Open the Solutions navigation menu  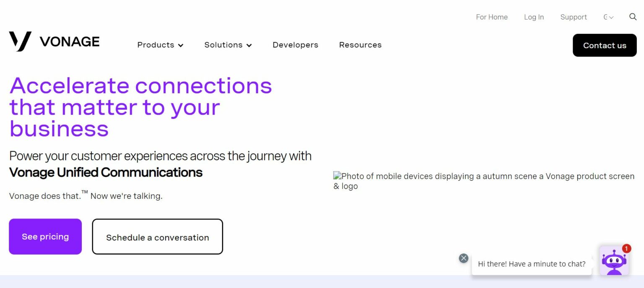pos(223,45)
